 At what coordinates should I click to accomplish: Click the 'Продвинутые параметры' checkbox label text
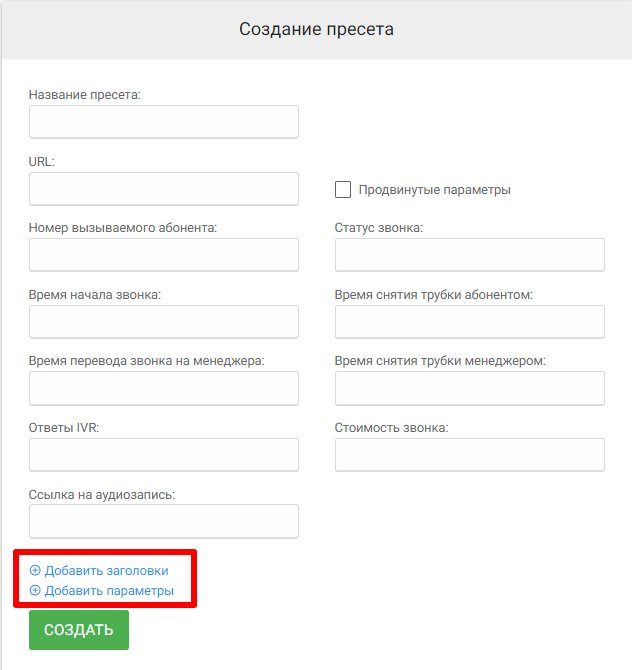434,190
